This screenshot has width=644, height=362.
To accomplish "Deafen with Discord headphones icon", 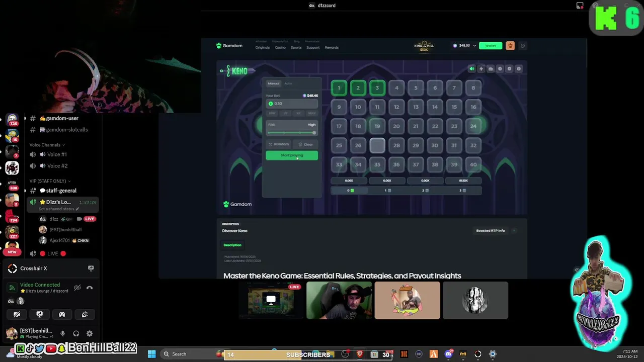I will pyautogui.click(x=76, y=333).
